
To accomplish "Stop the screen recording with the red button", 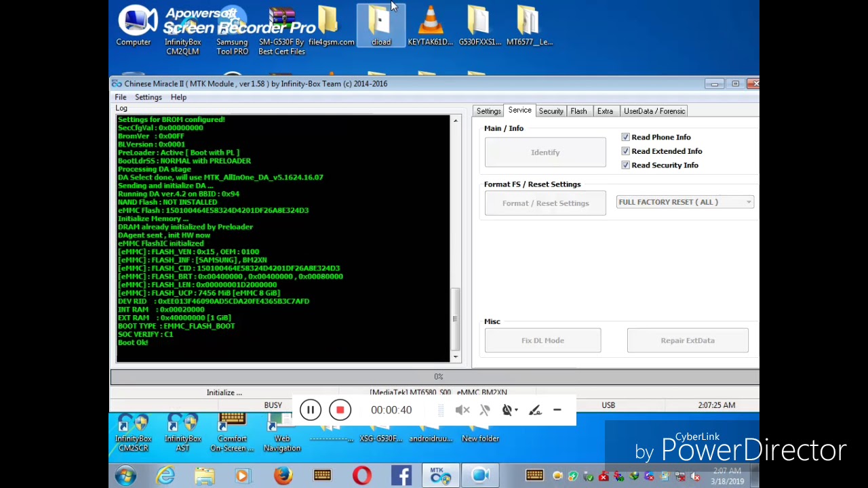I will point(340,410).
